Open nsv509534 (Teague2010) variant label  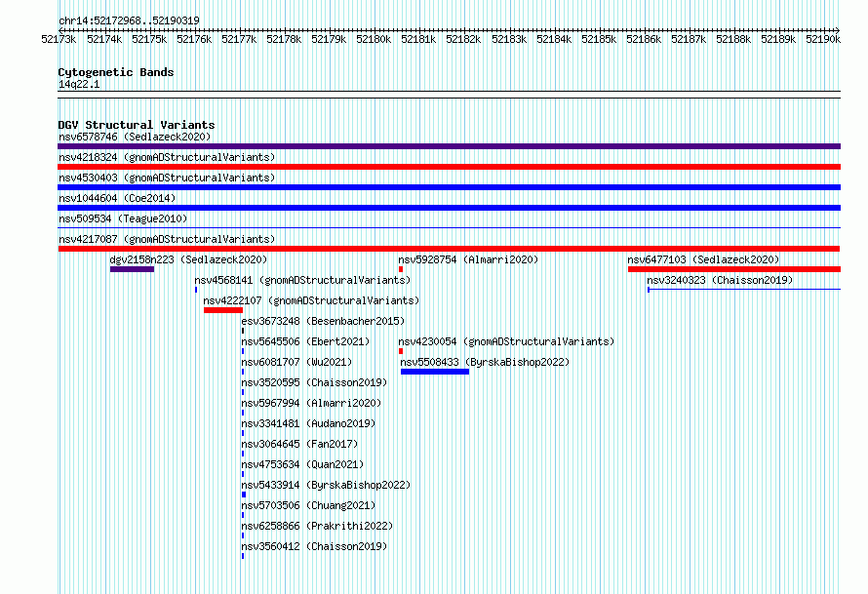(x=123, y=218)
